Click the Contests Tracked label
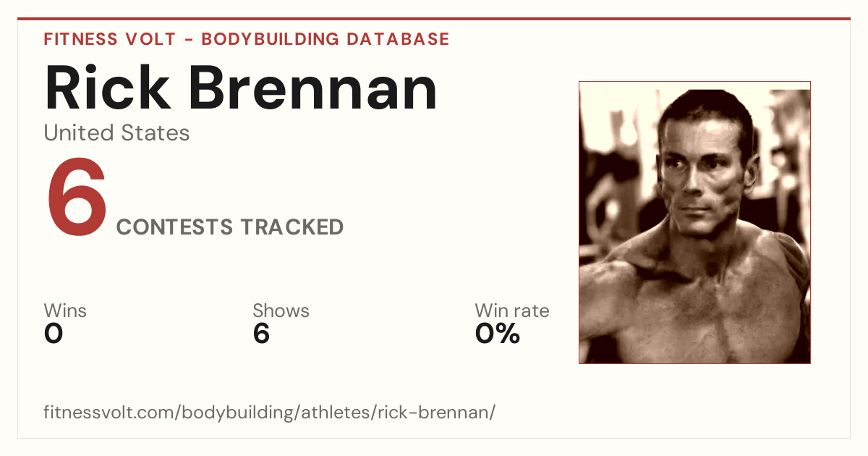868x456 pixels. coord(230,227)
